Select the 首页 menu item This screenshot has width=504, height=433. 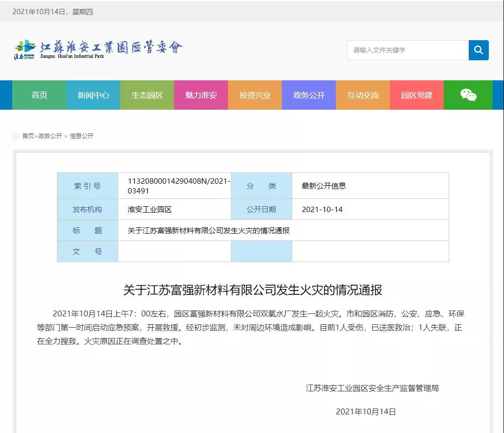point(39,95)
